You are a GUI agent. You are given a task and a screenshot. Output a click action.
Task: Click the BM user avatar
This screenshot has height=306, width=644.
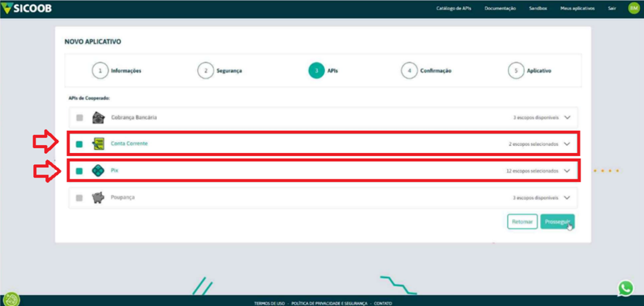[x=634, y=8]
